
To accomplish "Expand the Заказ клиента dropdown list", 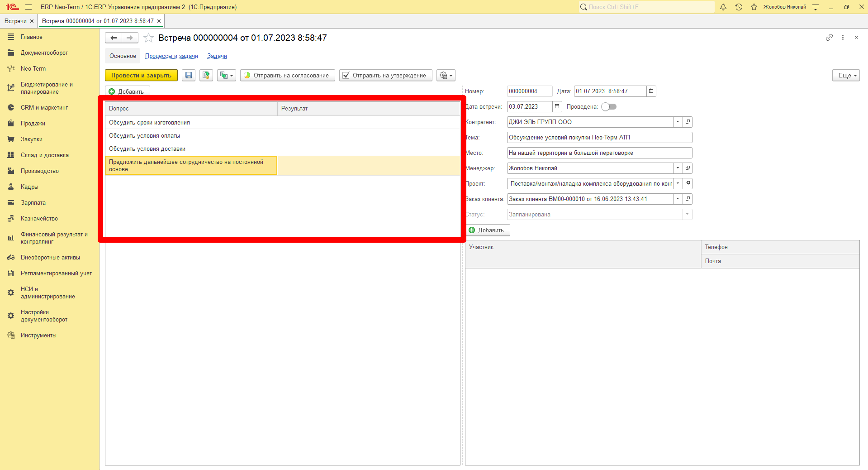I will [678, 199].
